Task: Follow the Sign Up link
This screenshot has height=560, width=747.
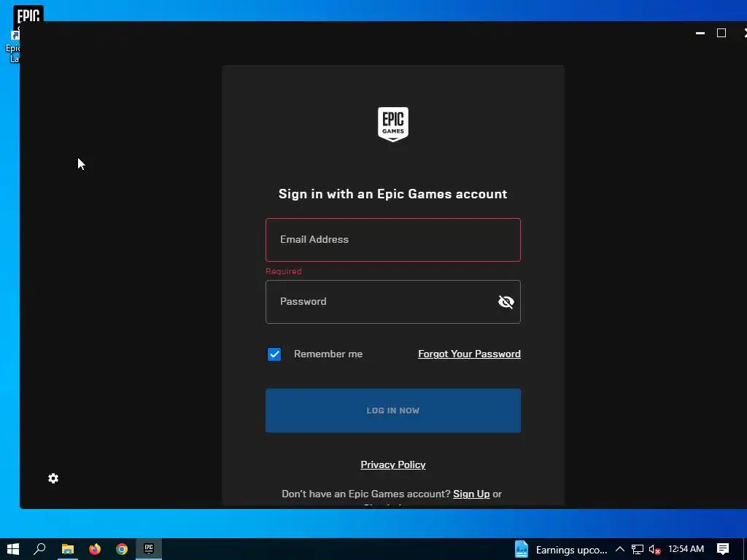Action: point(471,494)
